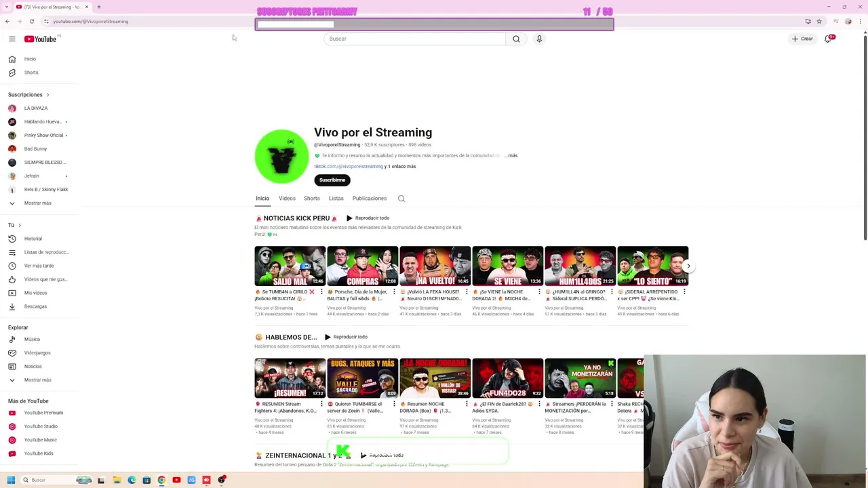
Task: Open Microsoft Edge from taskbar
Action: point(132,480)
